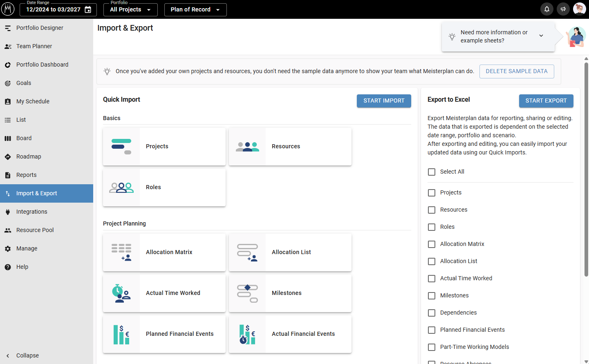Check the Planned Financial Events export checkbox
The height and width of the screenshot is (364, 589).
(432, 330)
